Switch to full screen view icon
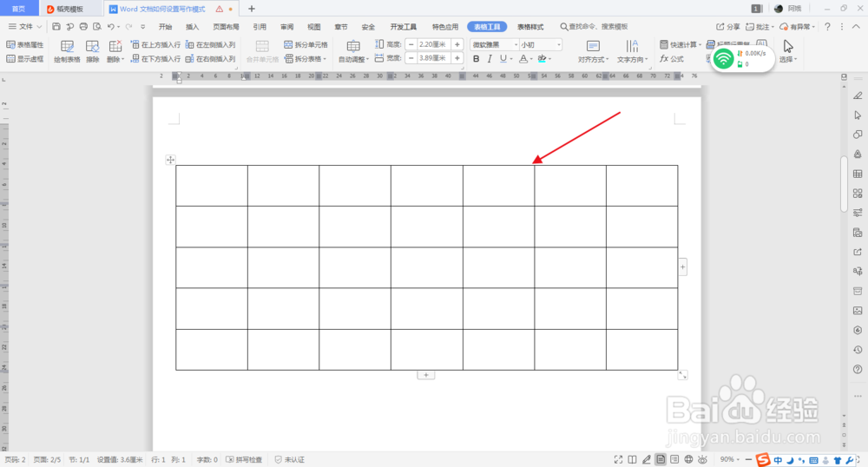The width and height of the screenshot is (868, 467). click(x=618, y=459)
